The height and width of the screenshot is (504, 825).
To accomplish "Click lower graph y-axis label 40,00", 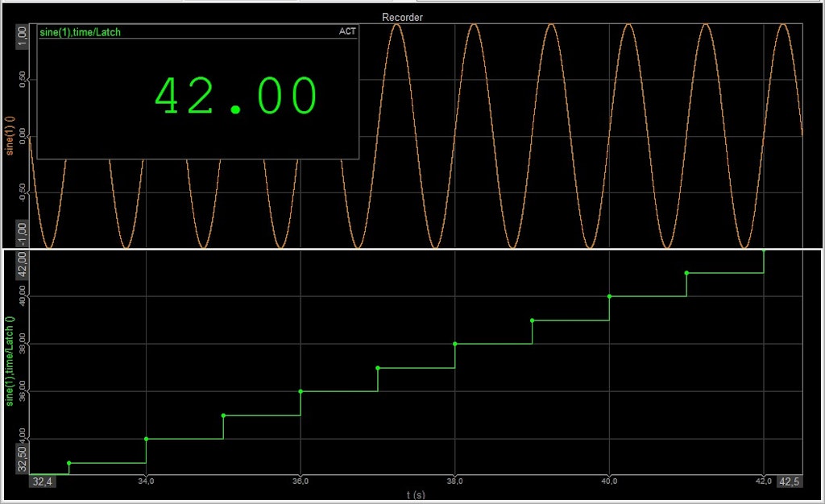I will [22, 295].
